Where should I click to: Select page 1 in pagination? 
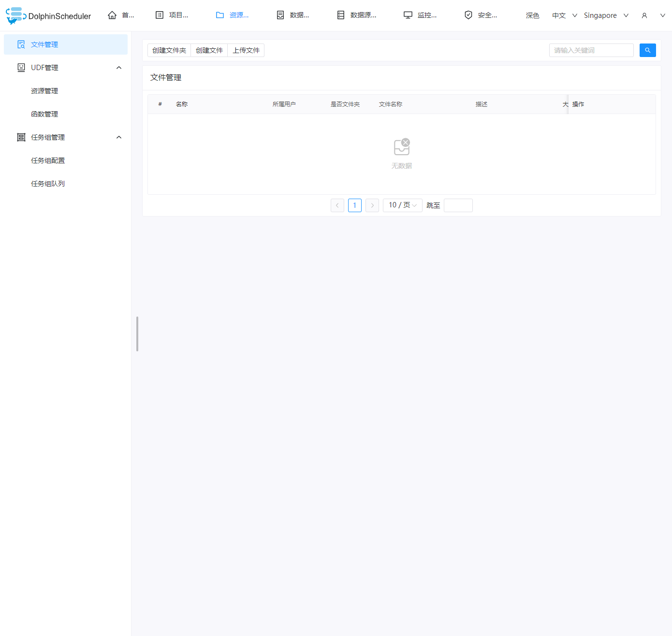tap(355, 205)
